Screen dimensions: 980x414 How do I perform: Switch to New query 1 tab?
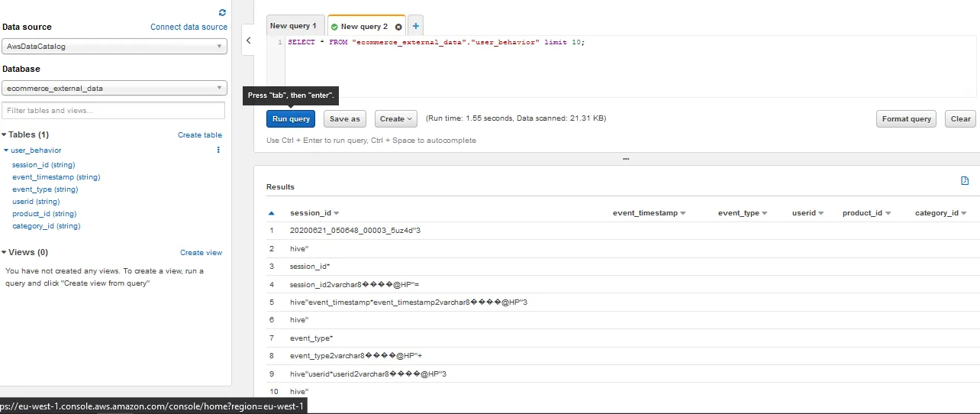[x=296, y=26]
